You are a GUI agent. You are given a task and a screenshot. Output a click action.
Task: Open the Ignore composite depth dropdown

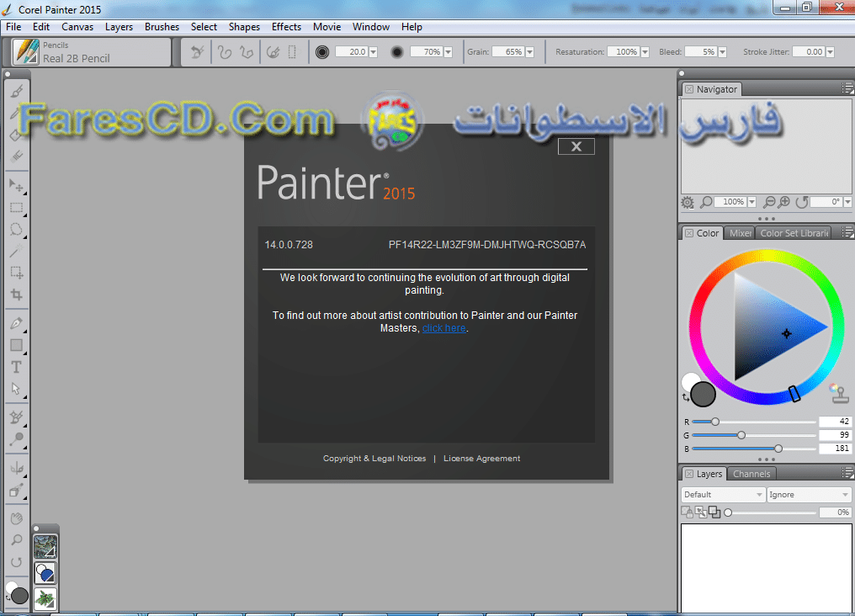(x=809, y=495)
